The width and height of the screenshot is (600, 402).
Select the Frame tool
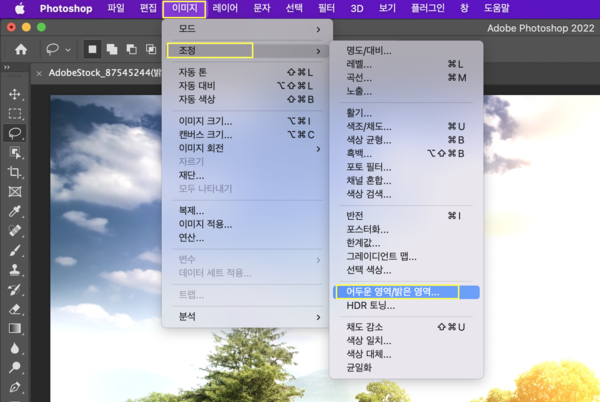[15, 192]
